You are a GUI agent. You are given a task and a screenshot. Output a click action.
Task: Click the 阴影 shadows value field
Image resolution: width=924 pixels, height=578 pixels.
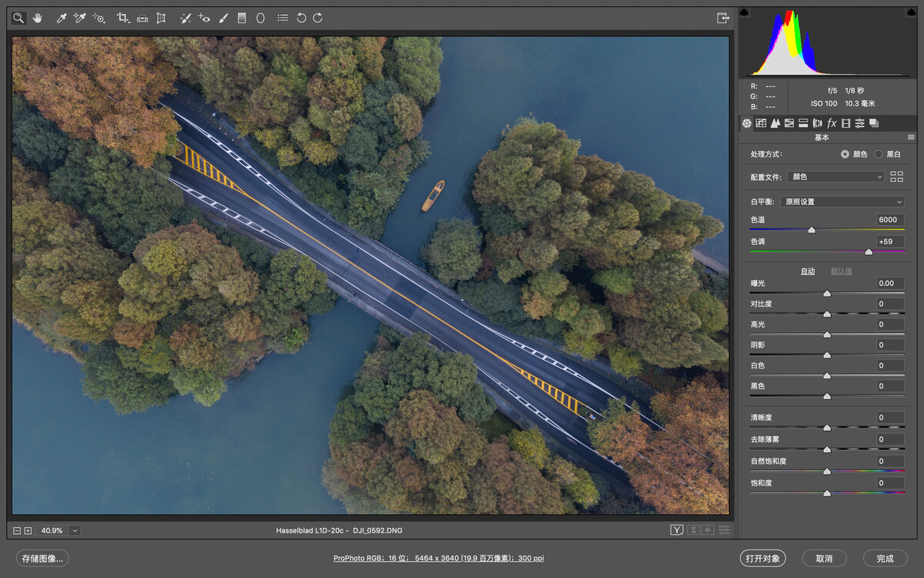890,344
